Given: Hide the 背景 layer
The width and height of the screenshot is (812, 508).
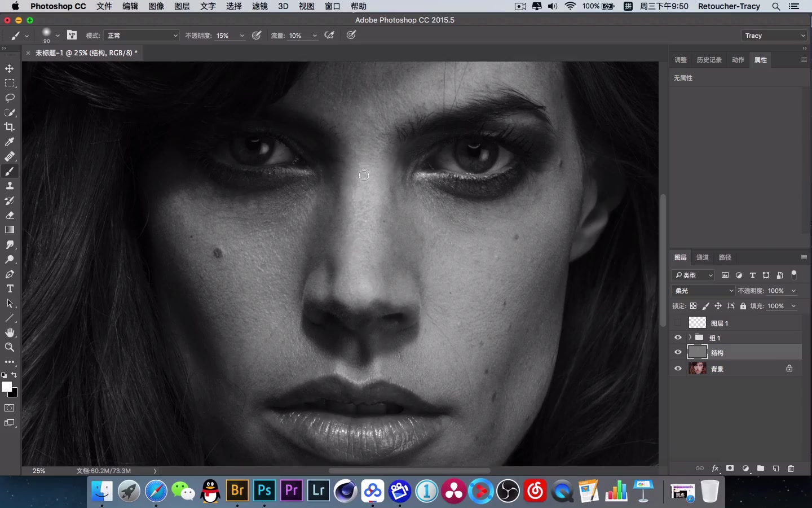Looking at the screenshot, I should click(x=678, y=369).
